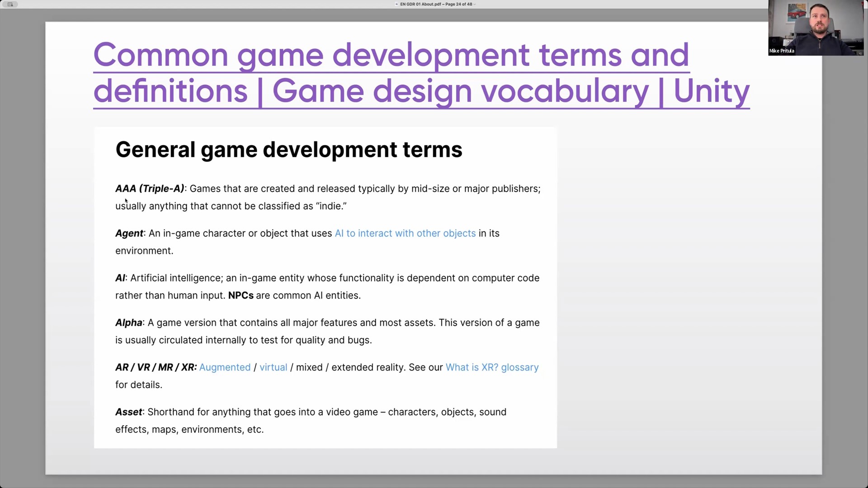Click the 'Agent' glossary term
The height and width of the screenshot is (488, 868).
point(129,233)
